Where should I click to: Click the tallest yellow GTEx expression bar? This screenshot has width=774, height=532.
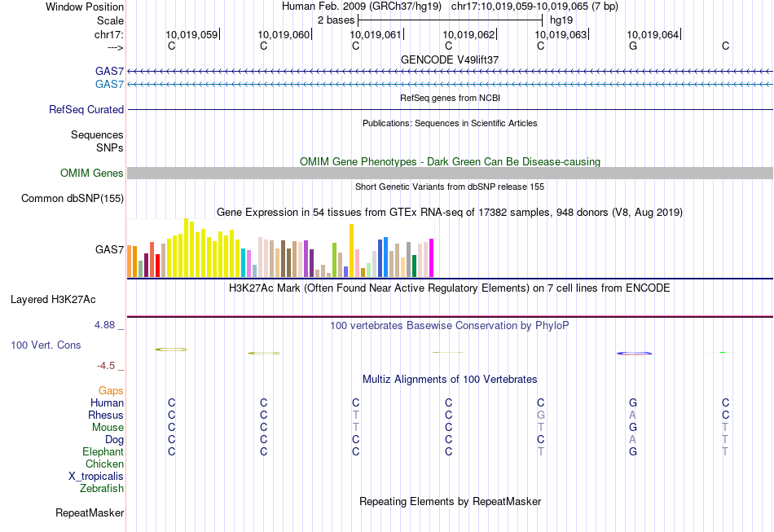point(186,248)
